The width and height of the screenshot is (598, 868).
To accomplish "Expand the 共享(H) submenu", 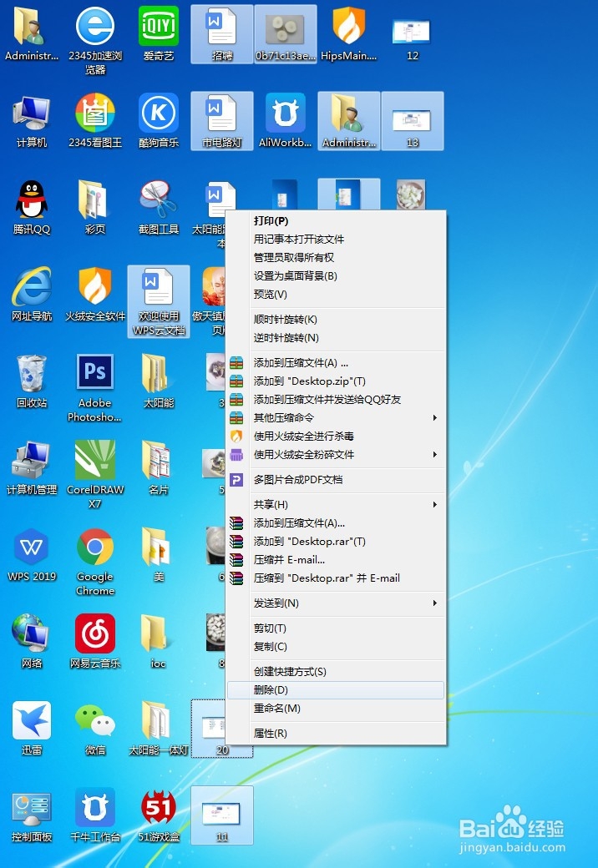I will pyautogui.click(x=336, y=504).
